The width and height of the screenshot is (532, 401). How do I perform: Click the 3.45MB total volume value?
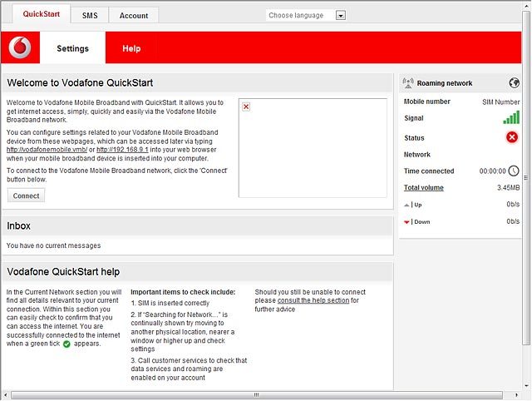[508, 187]
